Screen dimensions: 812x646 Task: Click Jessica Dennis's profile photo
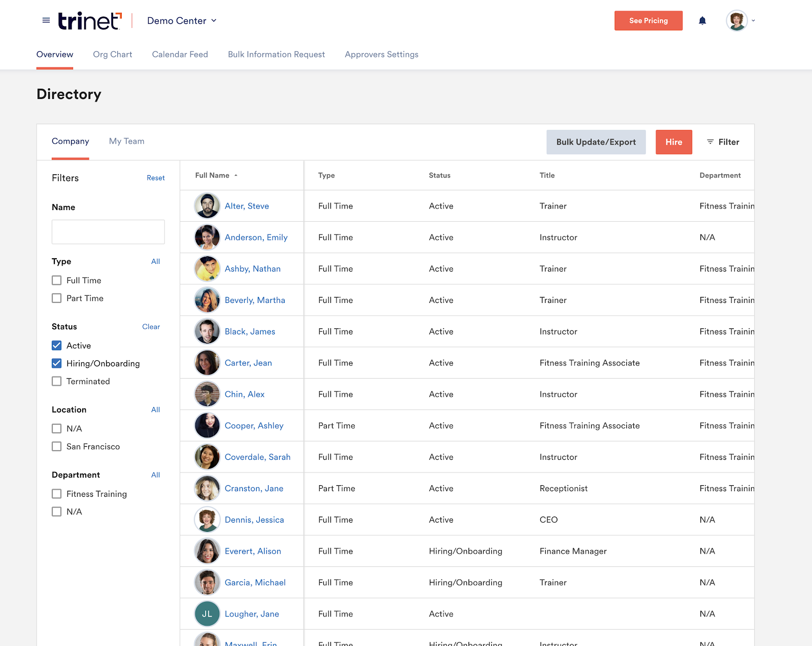tap(207, 520)
